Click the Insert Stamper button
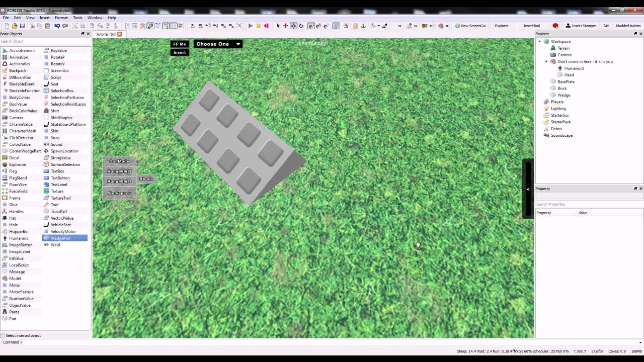Viewport: 644px width, 362px height. click(581, 26)
